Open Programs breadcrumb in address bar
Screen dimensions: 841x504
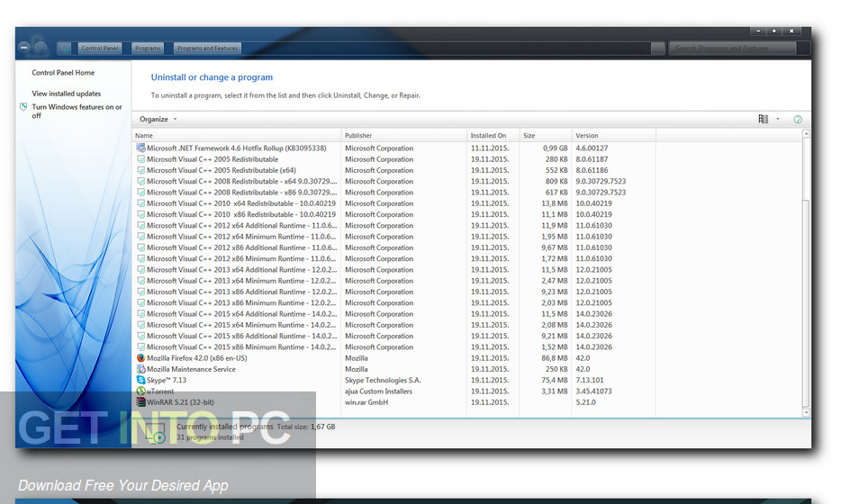[148, 49]
